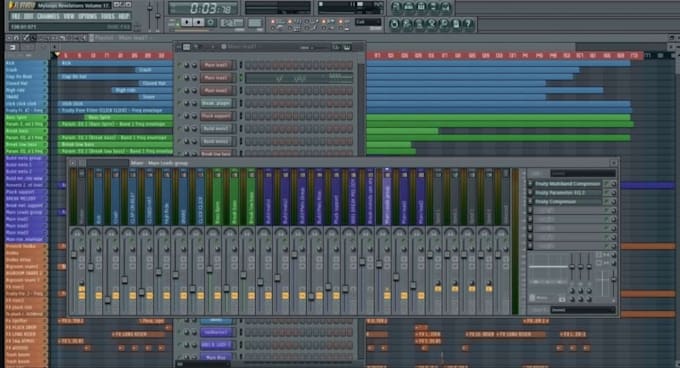The image size is (680, 368).
Task: Open mixer audio output dropdown at bottom
Action: click(583, 309)
